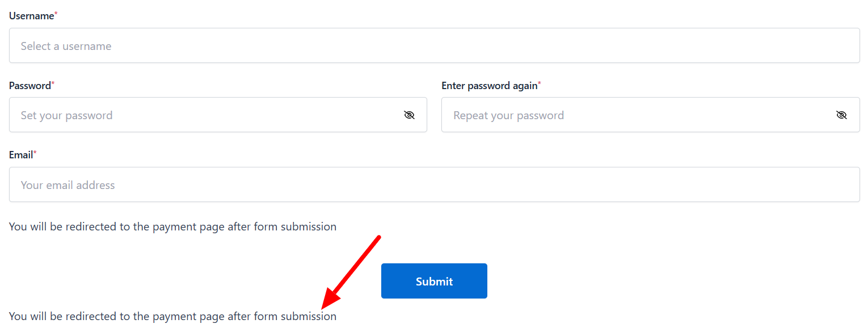The height and width of the screenshot is (332, 868).
Task: Click the redirect notice below the Submit button
Action: point(172,317)
